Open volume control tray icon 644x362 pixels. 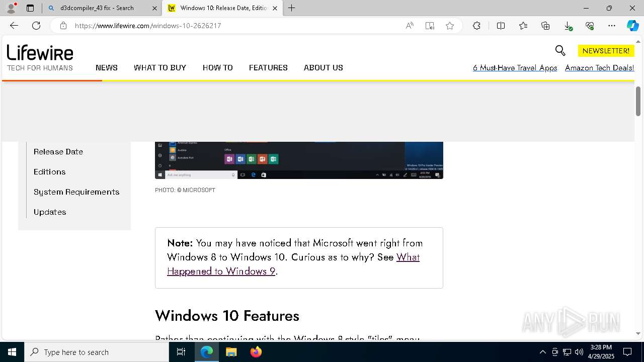[x=579, y=352]
